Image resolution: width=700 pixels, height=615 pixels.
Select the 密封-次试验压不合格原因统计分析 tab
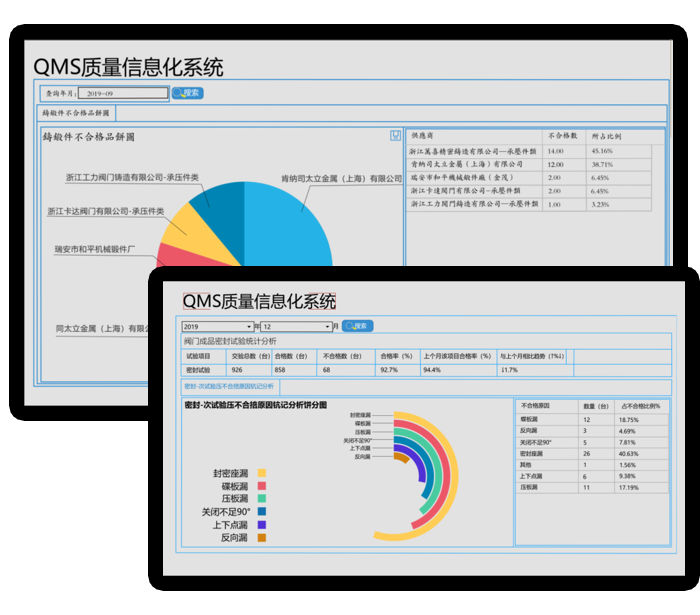pos(228,386)
